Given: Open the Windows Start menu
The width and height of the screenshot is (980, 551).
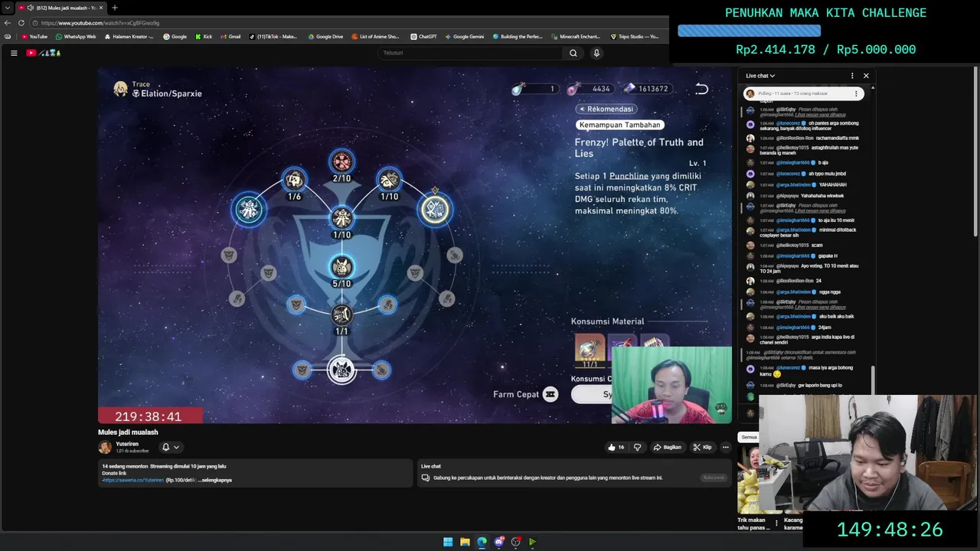Looking at the screenshot, I should click(x=448, y=542).
